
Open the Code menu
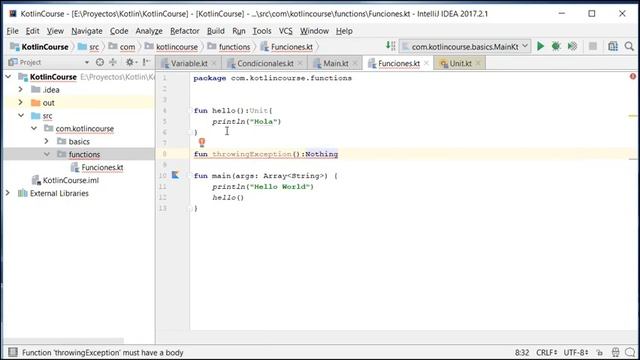click(119, 31)
